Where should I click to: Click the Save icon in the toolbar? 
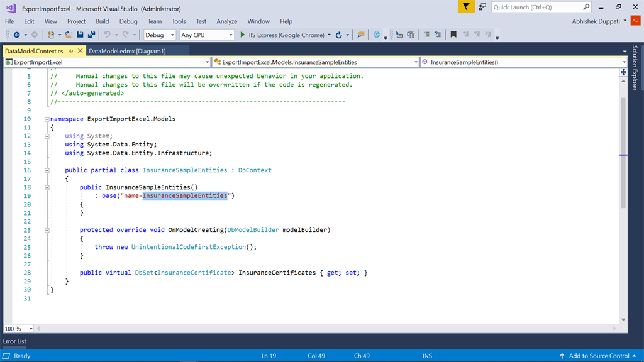81,35
